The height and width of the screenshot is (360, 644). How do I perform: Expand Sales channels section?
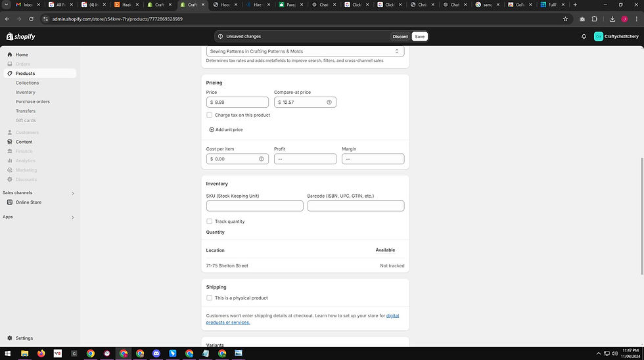73,193
